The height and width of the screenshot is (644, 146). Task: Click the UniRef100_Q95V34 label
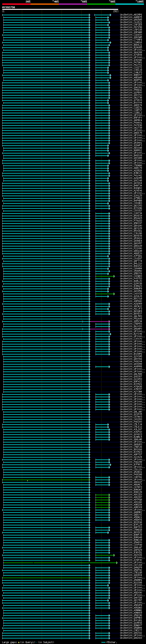(131, 321)
